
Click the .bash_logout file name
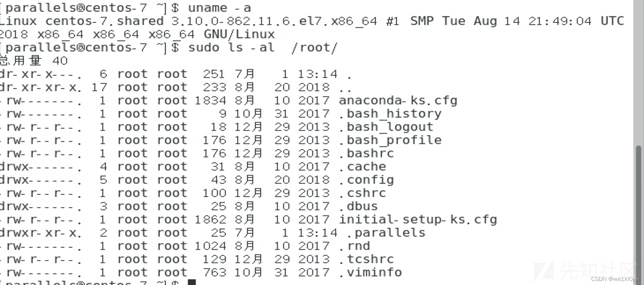(386, 127)
